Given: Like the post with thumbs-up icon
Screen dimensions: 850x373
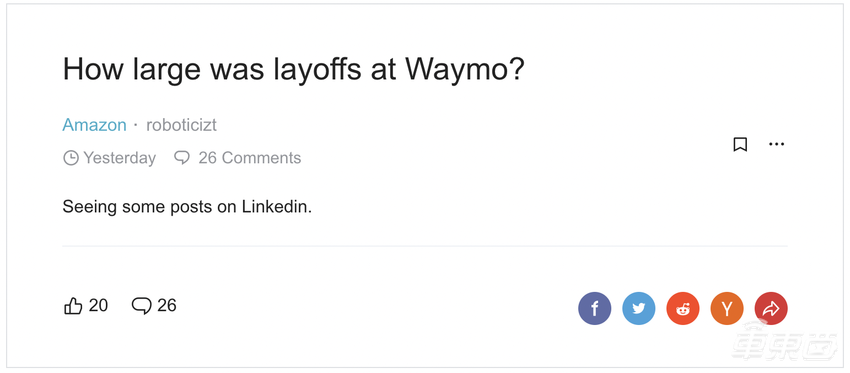Looking at the screenshot, I should [x=73, y=306].
